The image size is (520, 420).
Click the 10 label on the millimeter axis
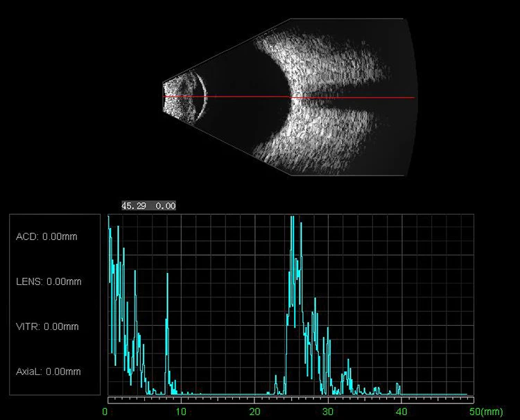click(180, 411)
